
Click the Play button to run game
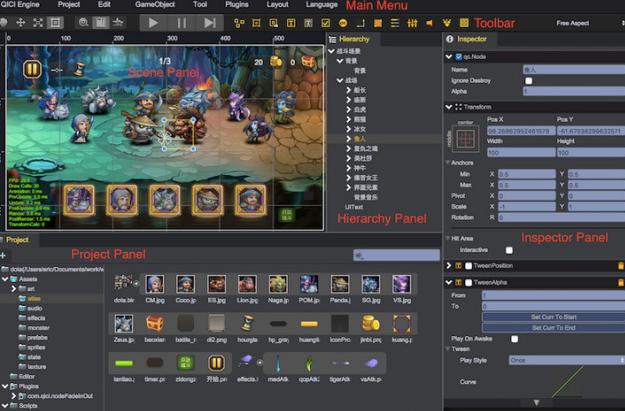coord(153,23)
